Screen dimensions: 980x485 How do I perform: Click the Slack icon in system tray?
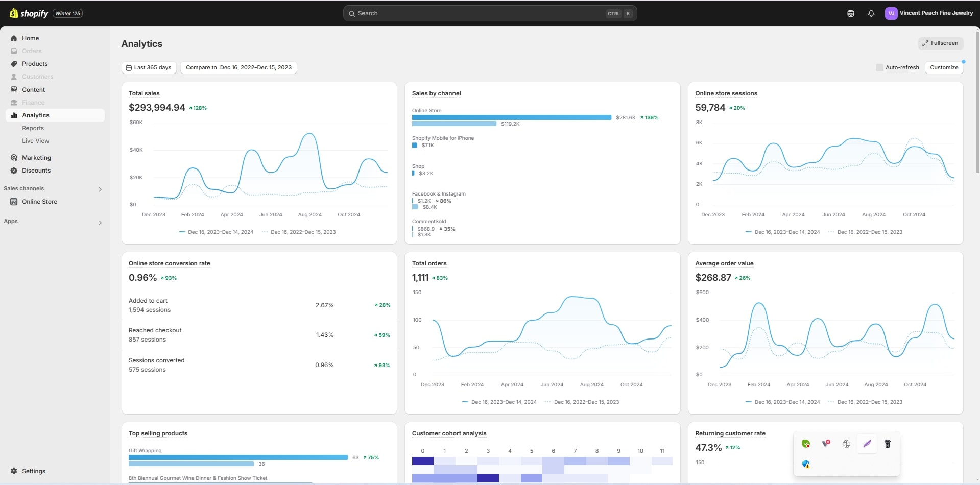pos(846,444)
